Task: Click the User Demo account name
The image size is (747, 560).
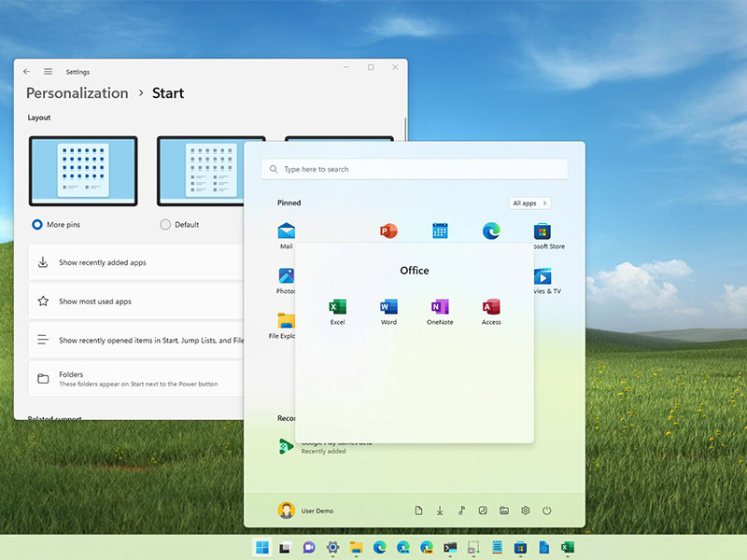Action: [x=317, y=511]
